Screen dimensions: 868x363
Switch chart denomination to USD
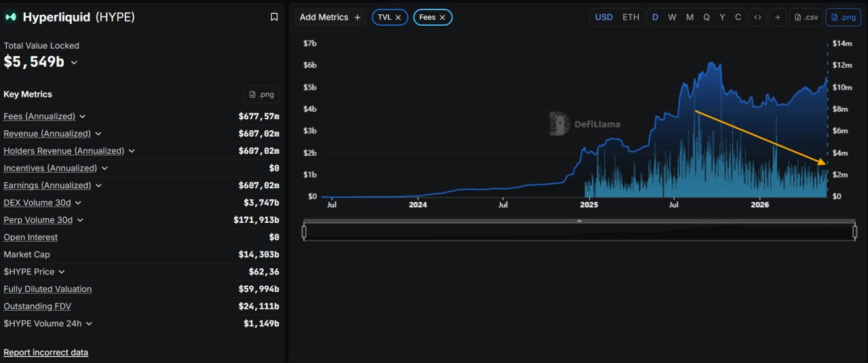point(604,17)
